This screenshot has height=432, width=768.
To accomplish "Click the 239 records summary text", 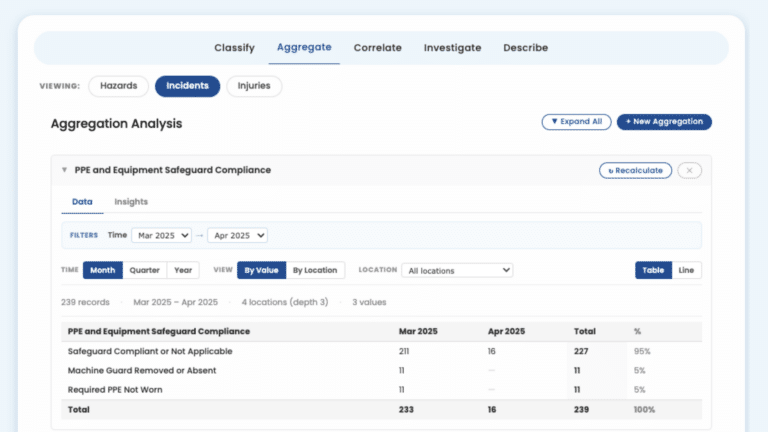I will coord(85,302).
